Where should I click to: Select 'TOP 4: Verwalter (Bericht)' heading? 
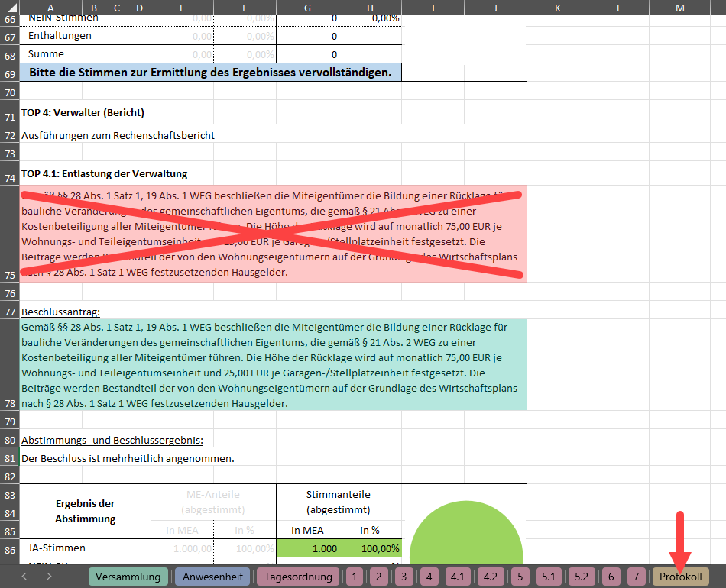tap(83, 112)
